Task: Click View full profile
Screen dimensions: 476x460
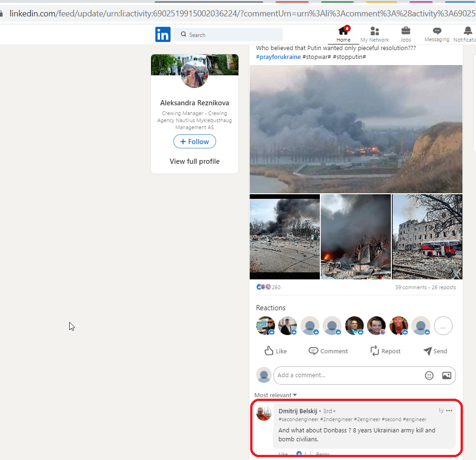Action: [195, 161]
